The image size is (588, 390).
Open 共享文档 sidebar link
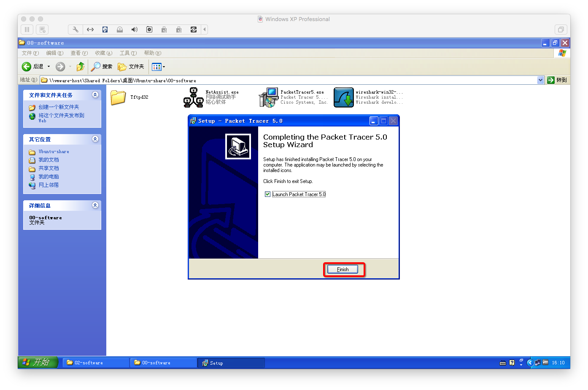click(49, 168)
